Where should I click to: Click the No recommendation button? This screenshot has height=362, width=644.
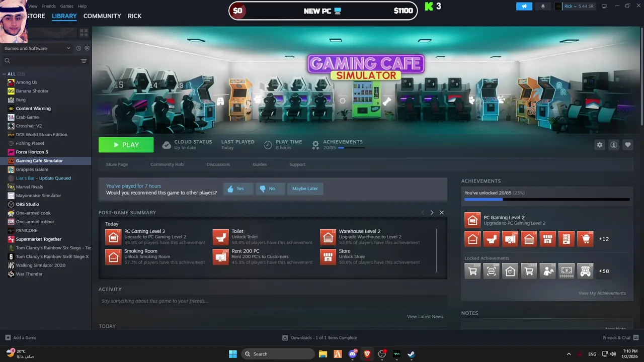pyautogui.click(x=270, y=189)
